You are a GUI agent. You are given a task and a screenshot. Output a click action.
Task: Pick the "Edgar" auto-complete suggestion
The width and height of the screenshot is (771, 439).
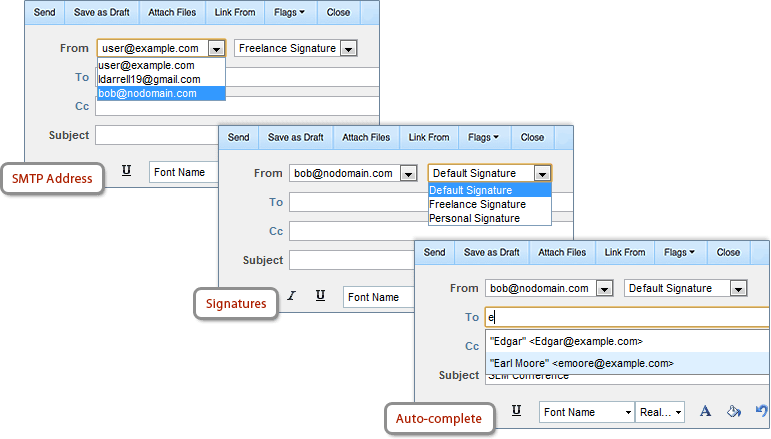click(566, 341)
